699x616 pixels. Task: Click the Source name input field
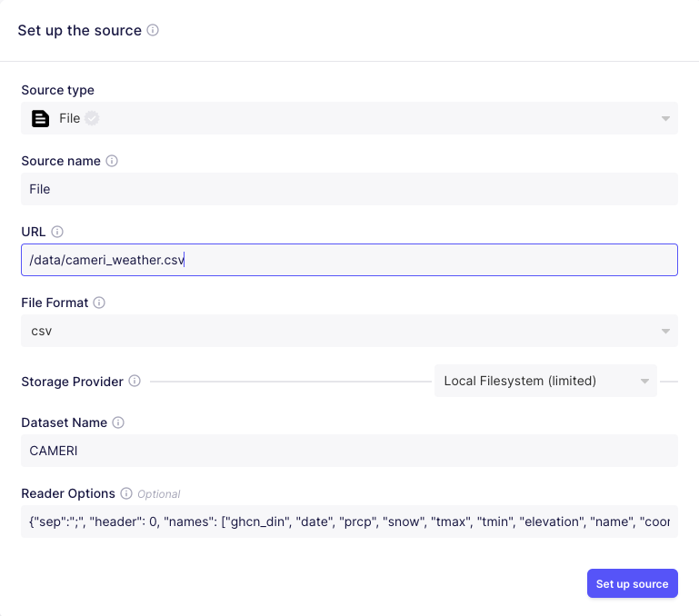point(349,189)
